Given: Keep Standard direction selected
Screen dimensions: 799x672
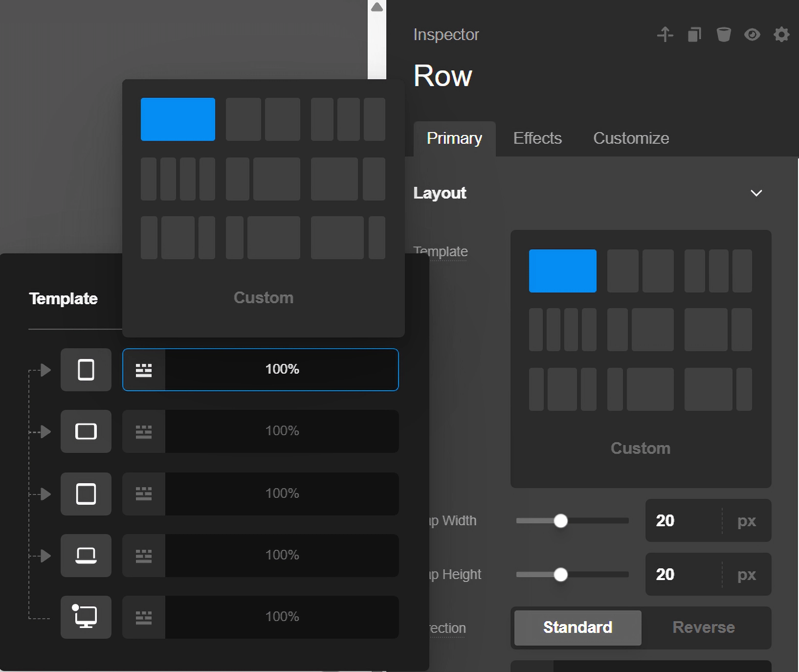Looking at the screenshot, I should [577, 628].
